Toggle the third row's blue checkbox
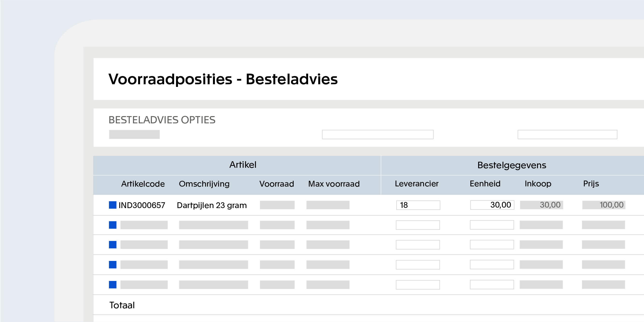The height and width of the screenshot is (322, 644). tap(113, 245)
